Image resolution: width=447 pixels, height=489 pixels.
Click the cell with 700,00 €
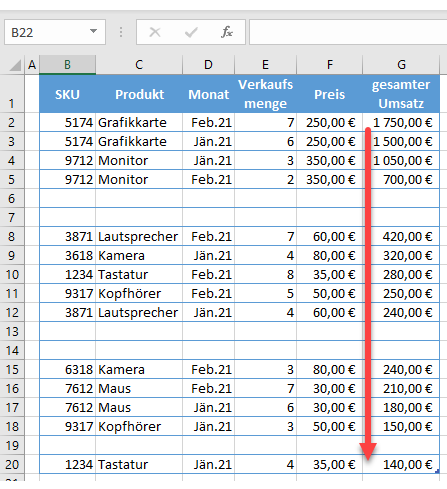point(401,179)
